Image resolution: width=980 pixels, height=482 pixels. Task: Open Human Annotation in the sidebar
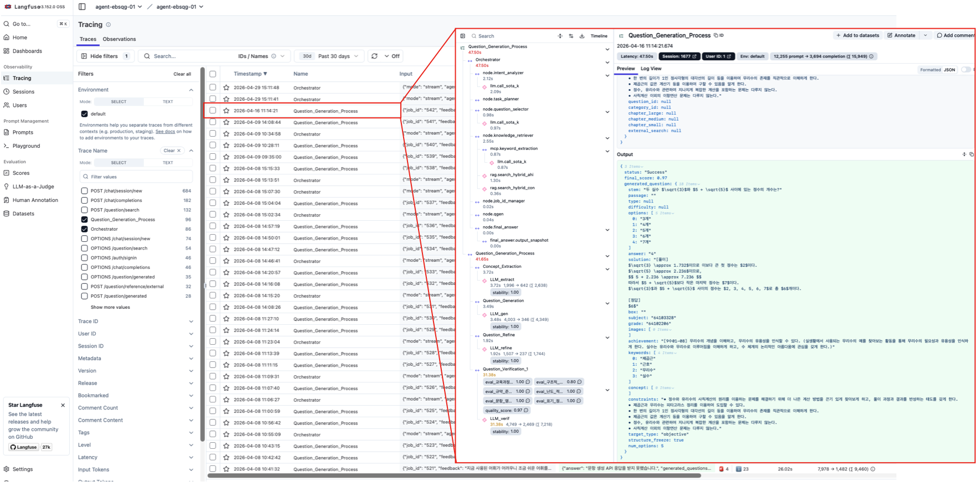(x=35, y=200)
